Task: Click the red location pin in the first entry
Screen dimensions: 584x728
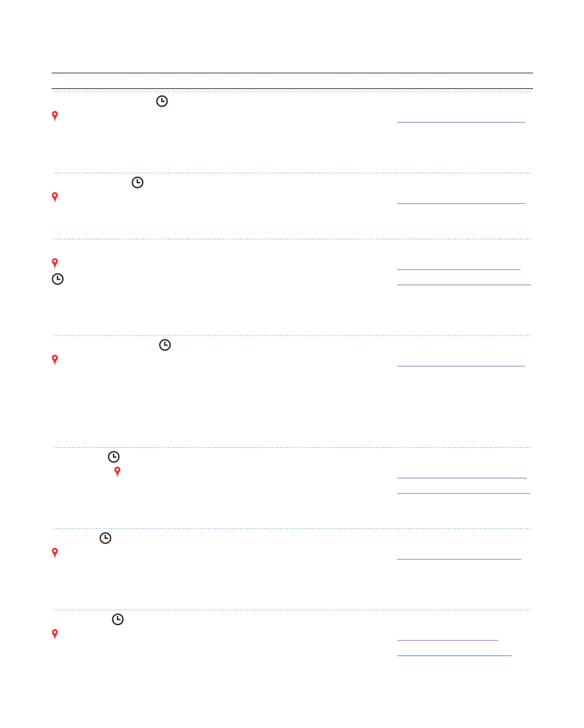Action: point(55,116)
